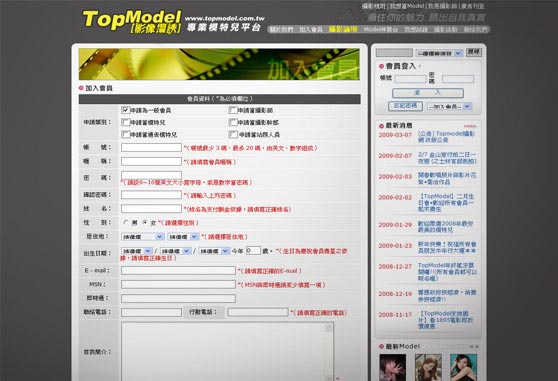
Task: Check the 申請當攝影師 checkbox
Action: pos(233,110)
